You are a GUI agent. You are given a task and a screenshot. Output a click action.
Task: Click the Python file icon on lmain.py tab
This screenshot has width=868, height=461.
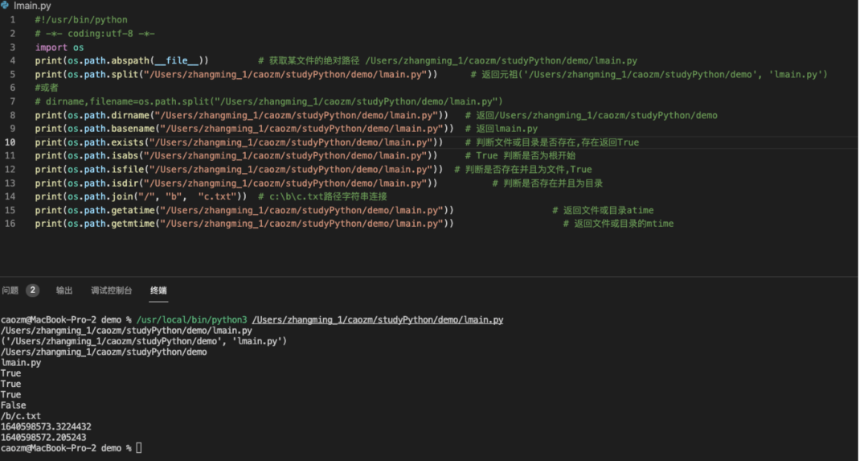pyautogui.click(x=5, y=5)
